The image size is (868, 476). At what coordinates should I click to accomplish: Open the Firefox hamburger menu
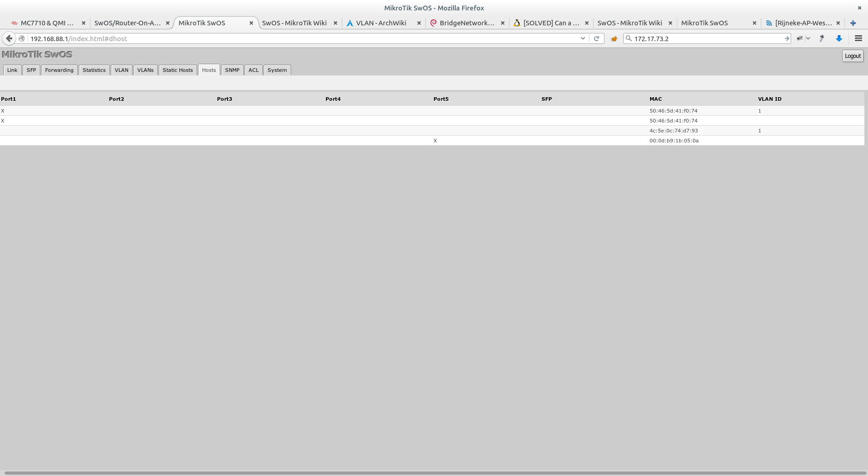pyautogui.click(x=858, y=38)
